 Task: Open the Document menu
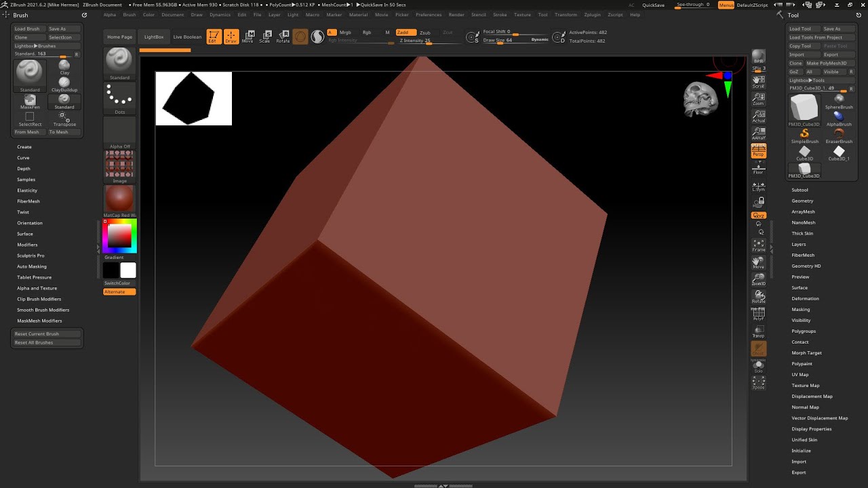click(x=172, y=14)
